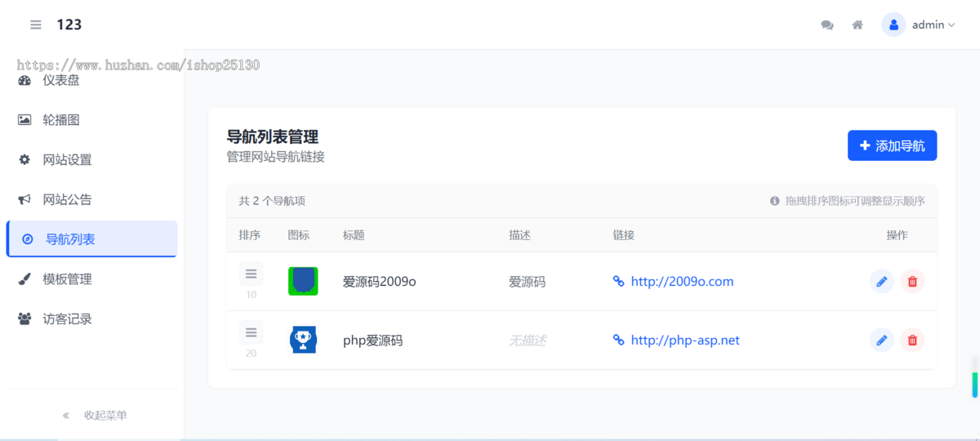Image resolution: width=980 pixels, height=441 pixels.
Task: Click the 链接 column header
Action: click(x=623, y=235)
